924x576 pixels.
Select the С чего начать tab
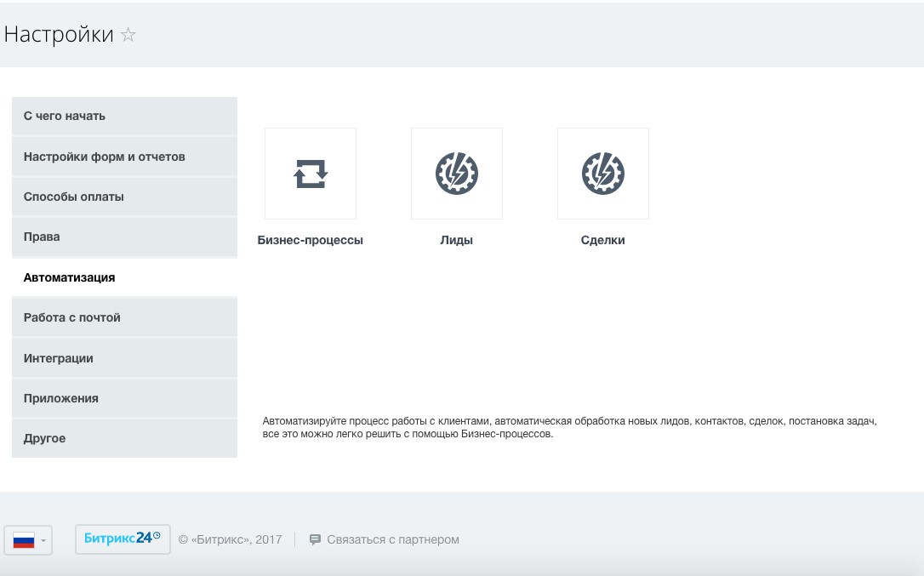coord(124,117)
